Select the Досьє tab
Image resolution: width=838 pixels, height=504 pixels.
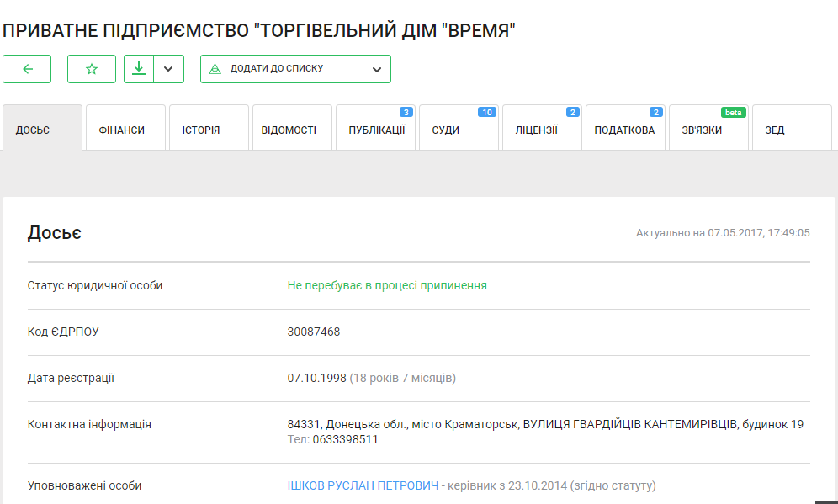pos(42,130)
